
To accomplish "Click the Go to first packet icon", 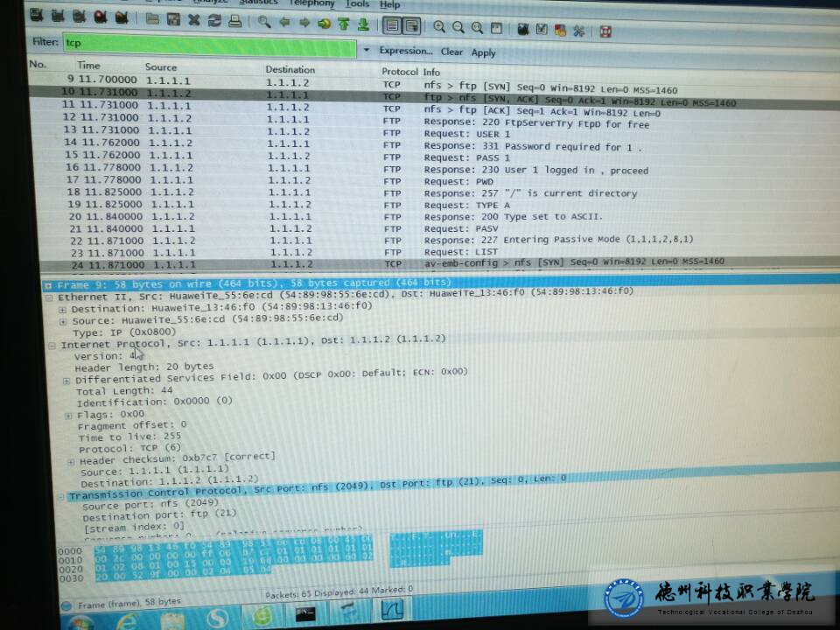I will pos(344,24).
